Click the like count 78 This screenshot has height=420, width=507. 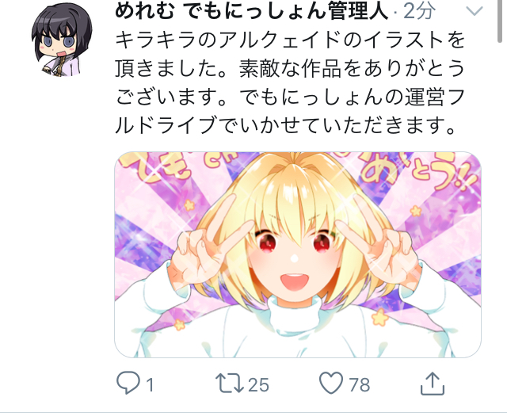(360, 385)
